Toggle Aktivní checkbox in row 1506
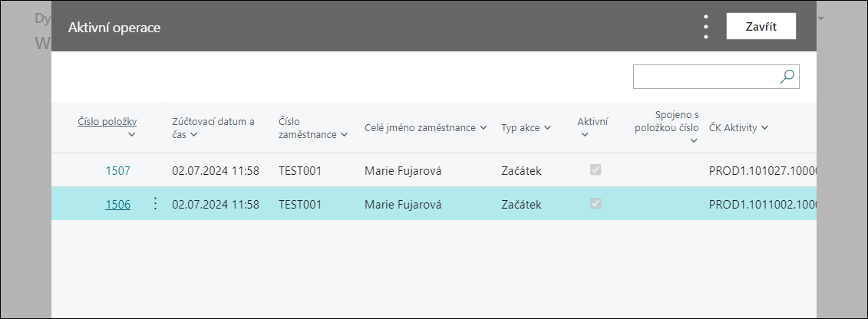The height and width of the screenshot is (319, 868). (x=596, y=203)
